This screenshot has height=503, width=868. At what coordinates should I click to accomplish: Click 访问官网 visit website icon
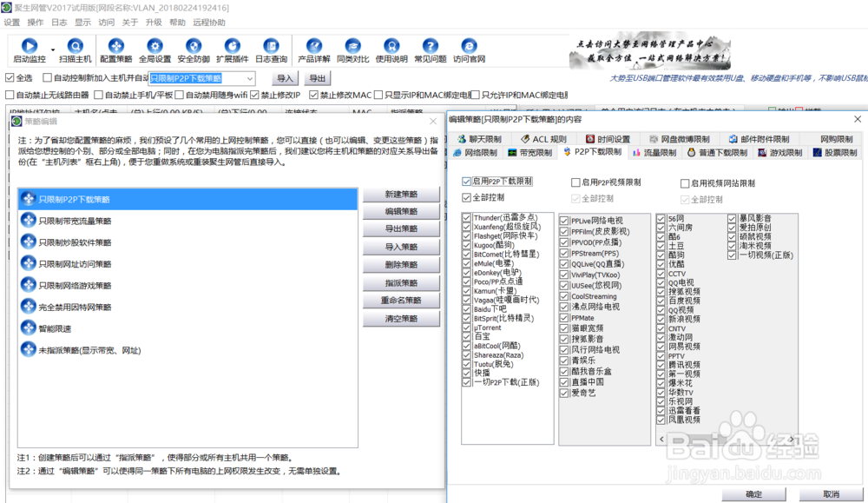(x=469, y=45)
